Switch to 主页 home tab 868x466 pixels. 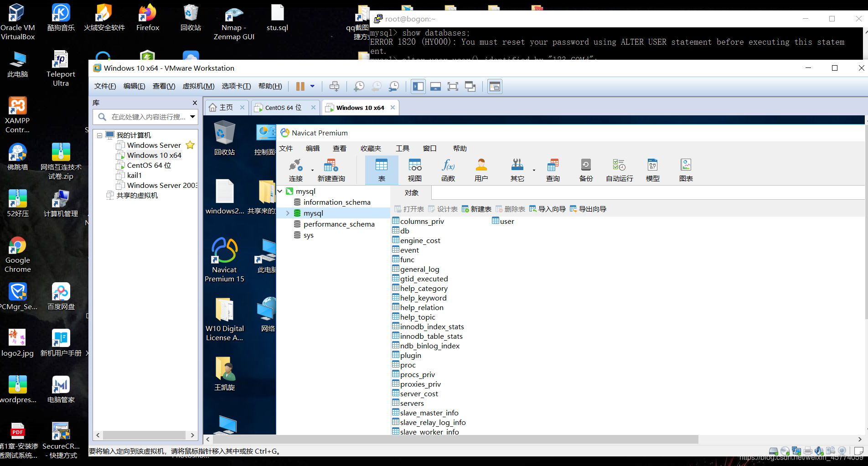[x=226, y=108]
